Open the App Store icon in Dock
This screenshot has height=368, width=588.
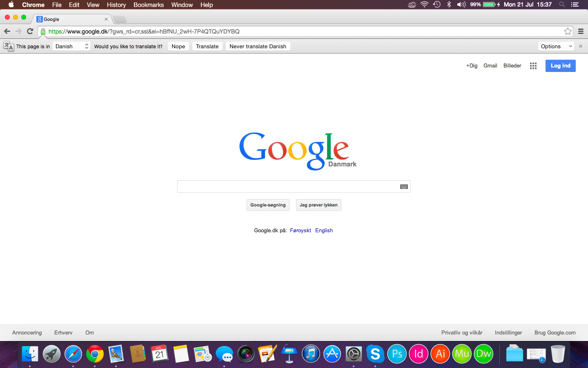(x=332, y=354)
